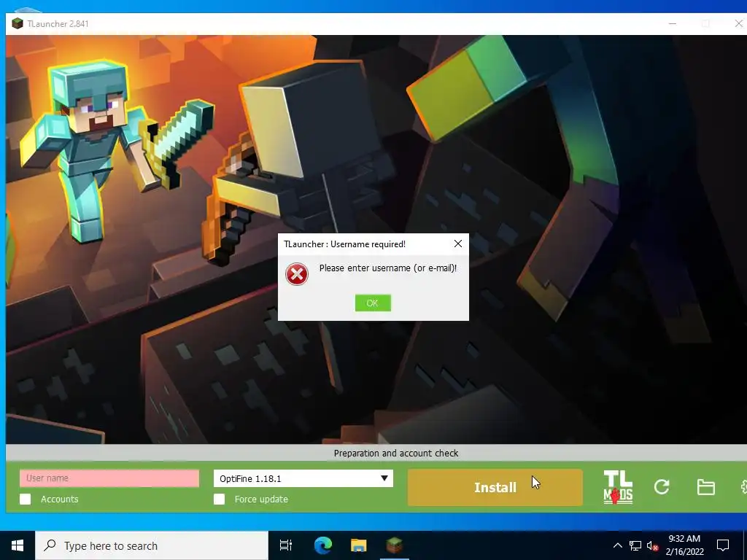Open the TL Mods icon
The image size is (747, 560).
(x=618, y=487)
